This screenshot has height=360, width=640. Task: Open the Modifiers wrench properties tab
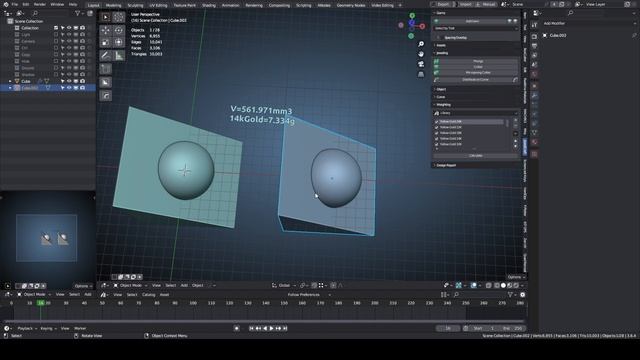pyautogui.click(x=534, y=96)
